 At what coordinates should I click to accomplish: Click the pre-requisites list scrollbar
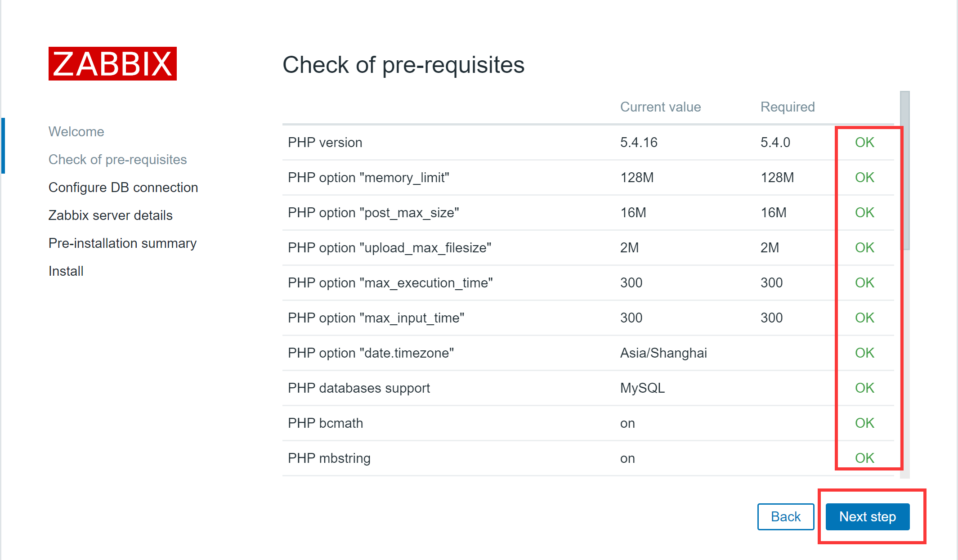(x=904, y=171)
